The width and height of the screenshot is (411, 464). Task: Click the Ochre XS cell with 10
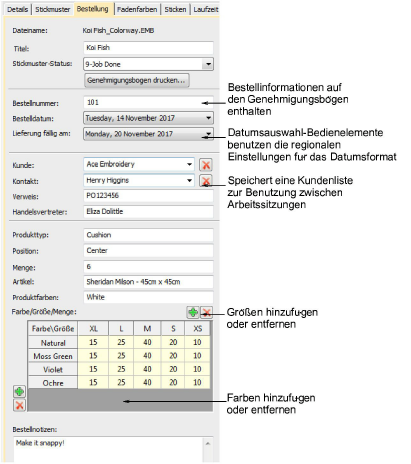[198, 382]
